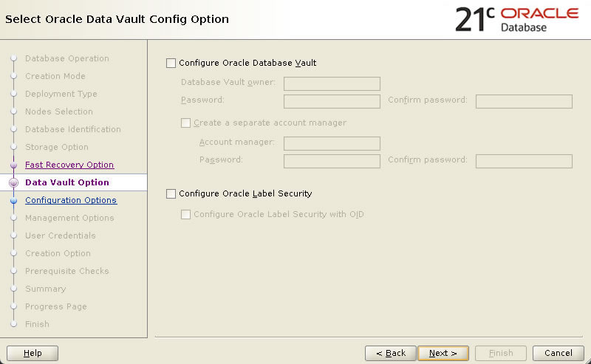Click the Management Options step
Screen dimensions: 591x364
(69, 218)
